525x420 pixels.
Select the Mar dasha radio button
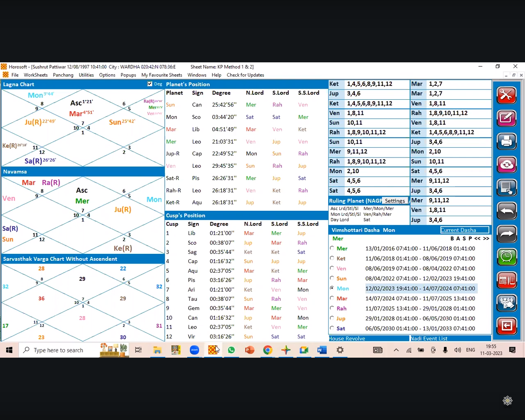tap(332, 298)
